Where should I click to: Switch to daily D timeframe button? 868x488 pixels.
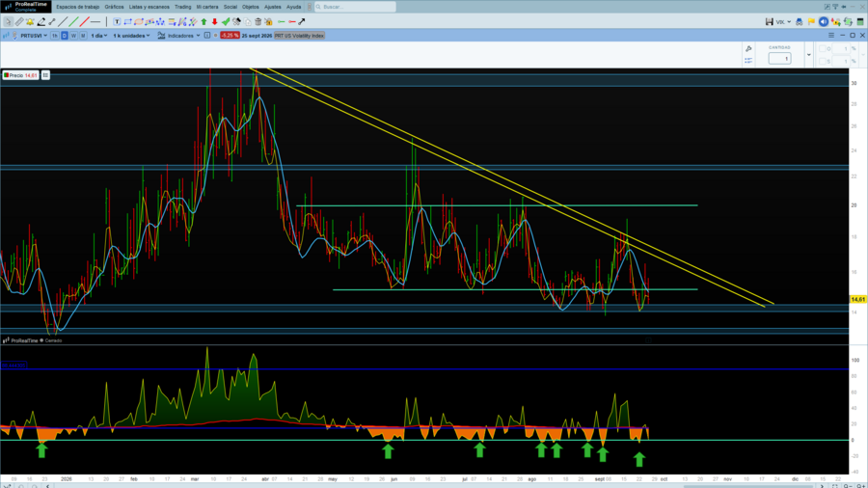(x=65, y=36)
